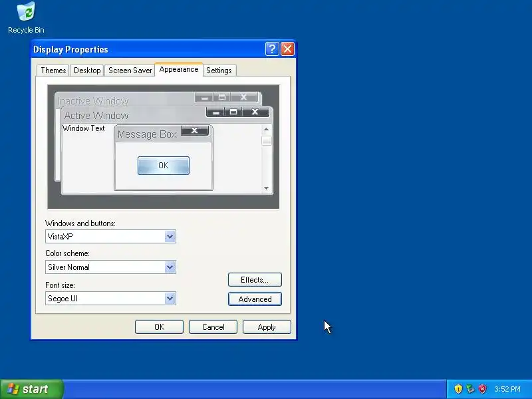Click the Inactive Window preview title bar
Screen dimensions: 532x399
point(158,99)
